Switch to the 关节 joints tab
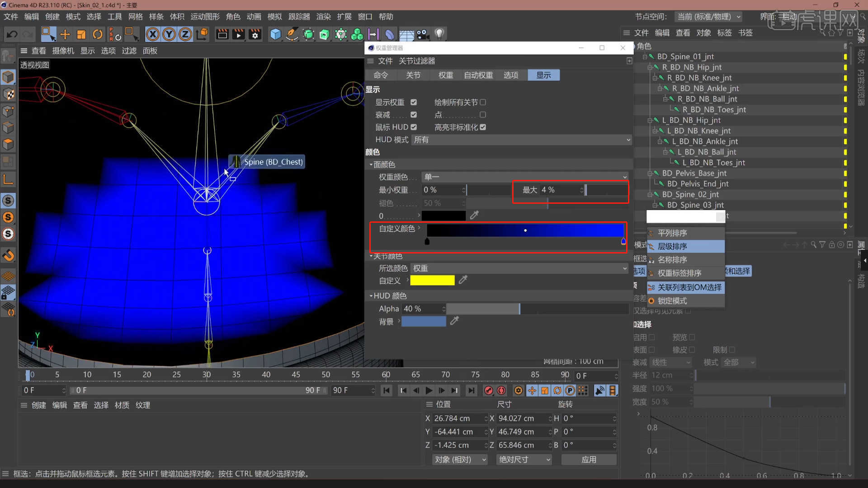 point(413,75)
